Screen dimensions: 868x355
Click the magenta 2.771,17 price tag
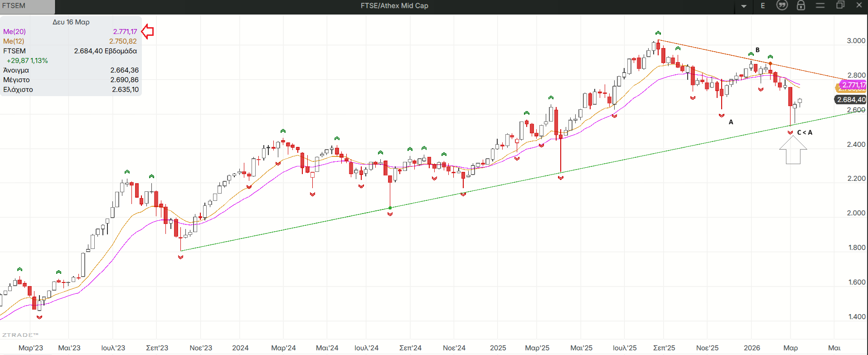pyautogui.click(x=853, y=85)
